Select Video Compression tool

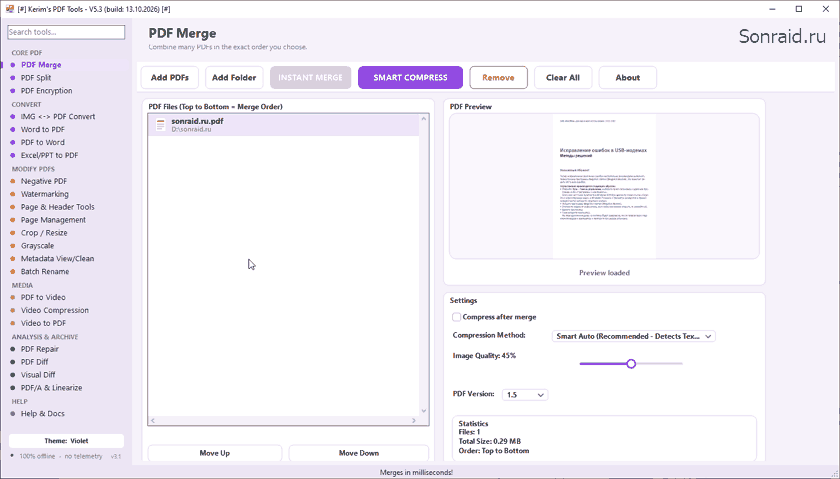55,310
